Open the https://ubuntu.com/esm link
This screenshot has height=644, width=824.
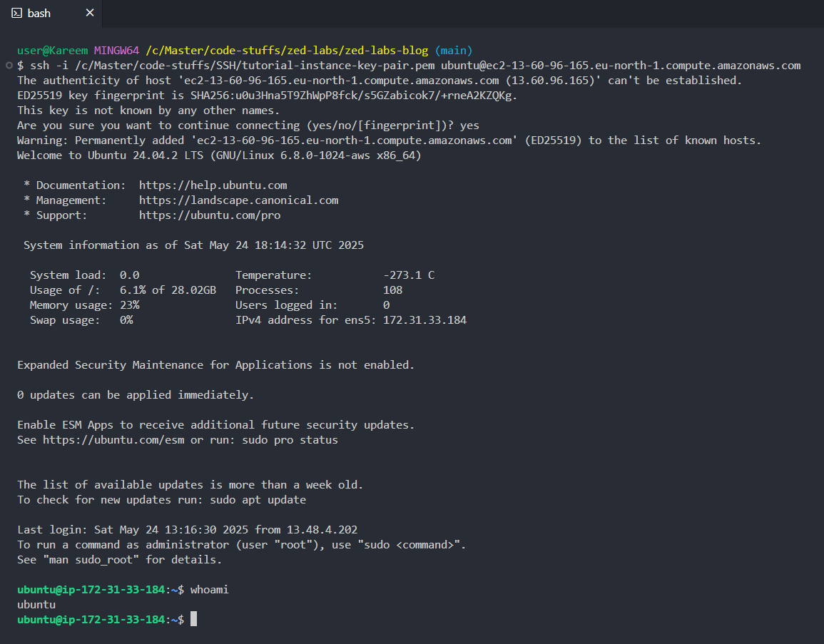click(x=113, y=440)
